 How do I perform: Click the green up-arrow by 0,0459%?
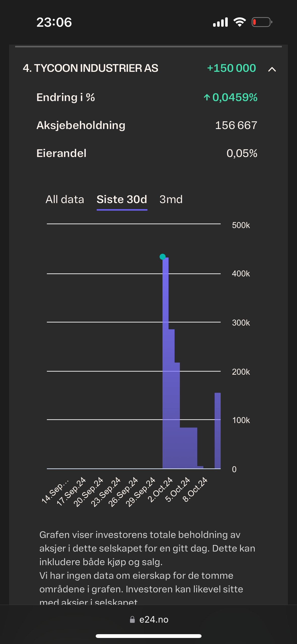[x=207, y=97]
